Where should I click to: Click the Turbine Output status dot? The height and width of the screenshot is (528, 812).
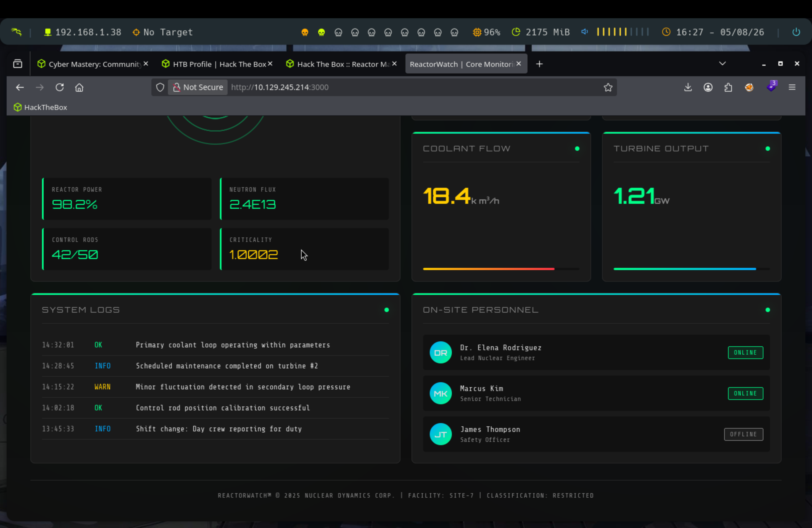point(768,148)
